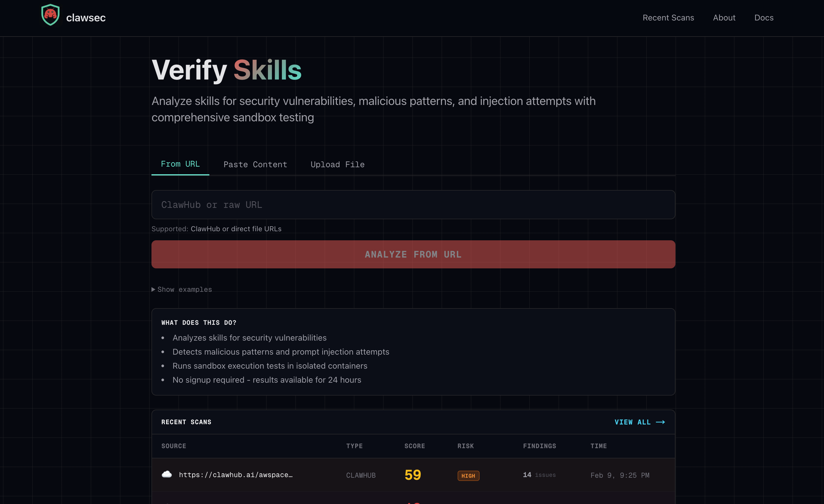The width and height of the screenshot is (824, 504).
Task: Click the arrow icon next to View All
Action: 660,422
